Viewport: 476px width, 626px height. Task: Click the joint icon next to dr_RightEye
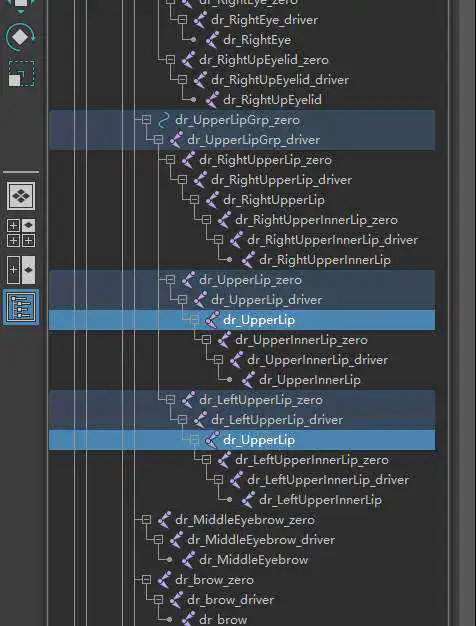coord(212,40)
